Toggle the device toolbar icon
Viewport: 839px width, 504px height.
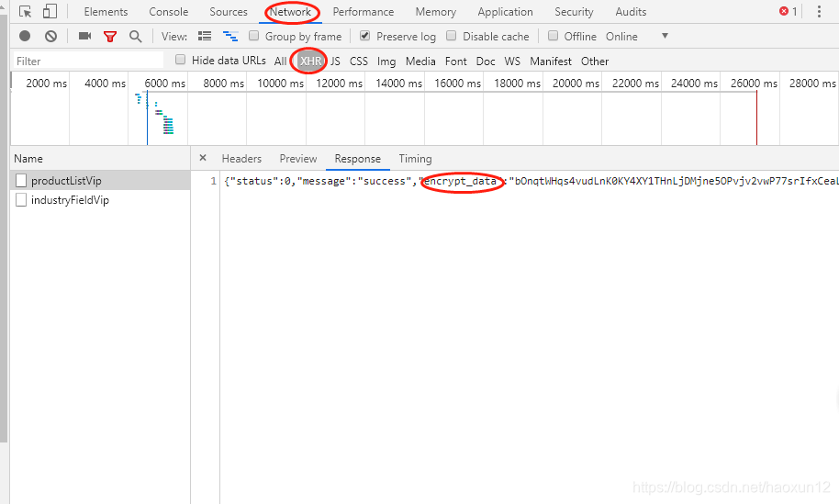click(x=50, y=11)
